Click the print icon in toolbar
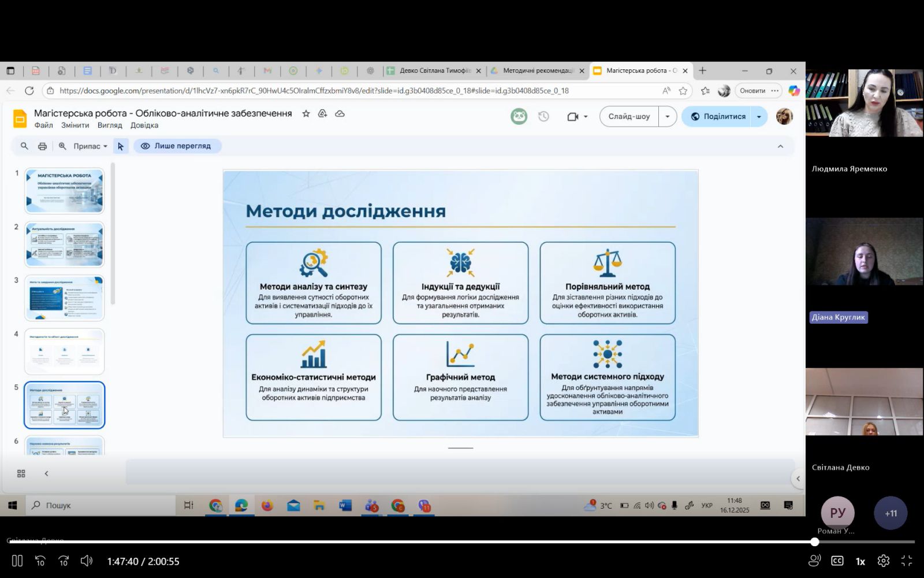The image size is (924, 578). (x=42, y=146)
